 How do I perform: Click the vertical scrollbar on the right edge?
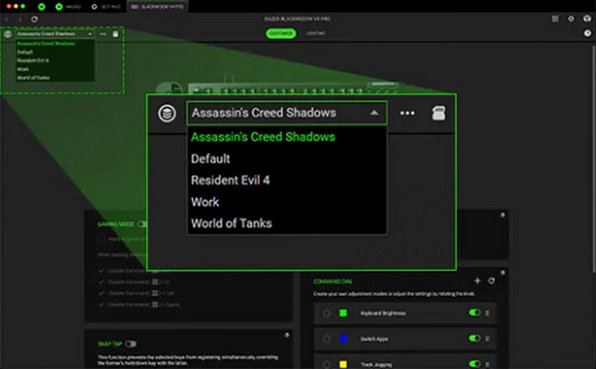[x=593, y=158]
